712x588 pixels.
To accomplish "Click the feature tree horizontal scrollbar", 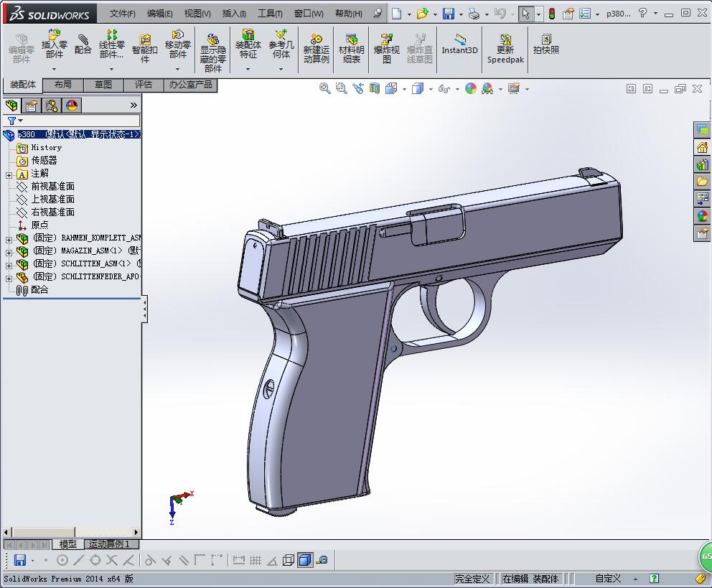I will (72, 532).
